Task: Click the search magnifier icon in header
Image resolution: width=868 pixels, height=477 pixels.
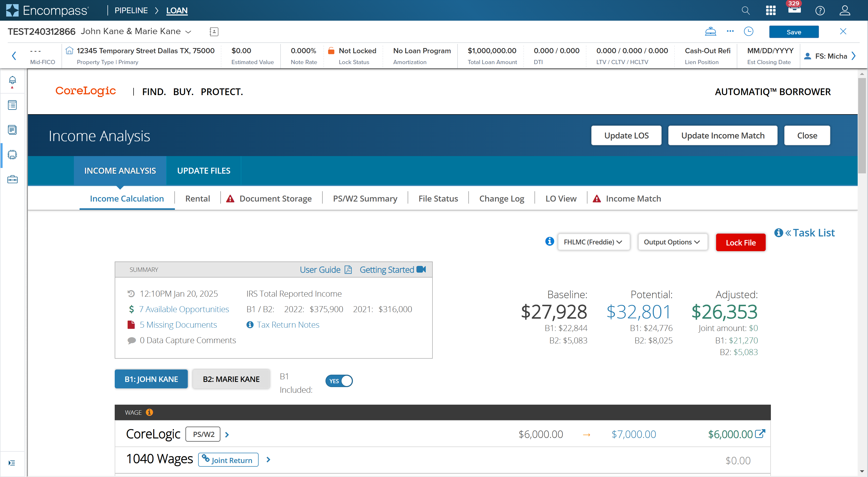Action: click(745, 10)
